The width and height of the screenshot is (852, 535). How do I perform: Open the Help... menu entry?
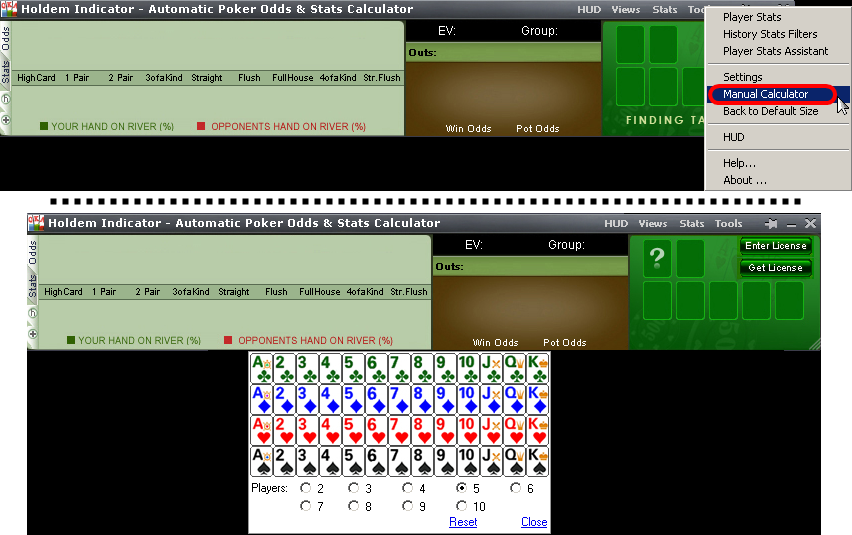(739, 163)
